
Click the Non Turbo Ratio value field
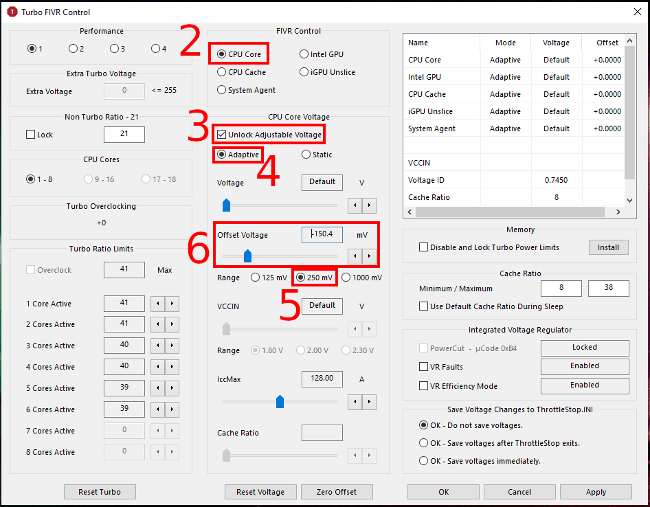point(124,134)
